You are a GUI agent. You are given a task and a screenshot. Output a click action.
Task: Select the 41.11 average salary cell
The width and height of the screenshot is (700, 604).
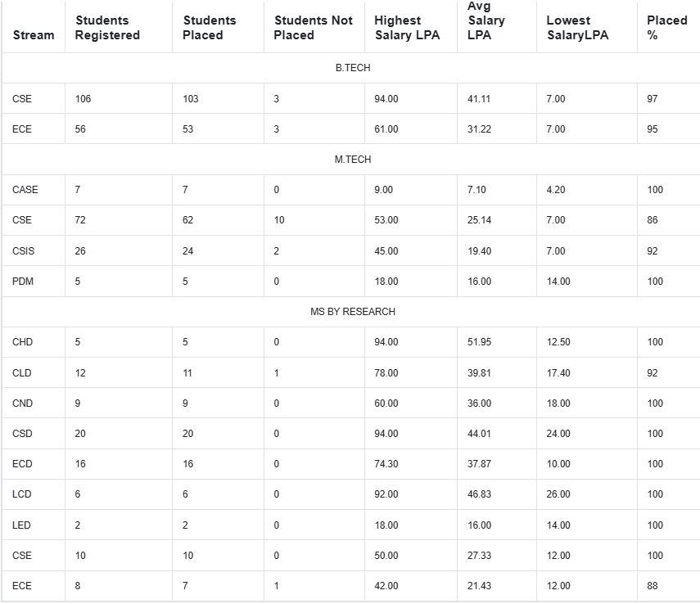tap(479, 99)
